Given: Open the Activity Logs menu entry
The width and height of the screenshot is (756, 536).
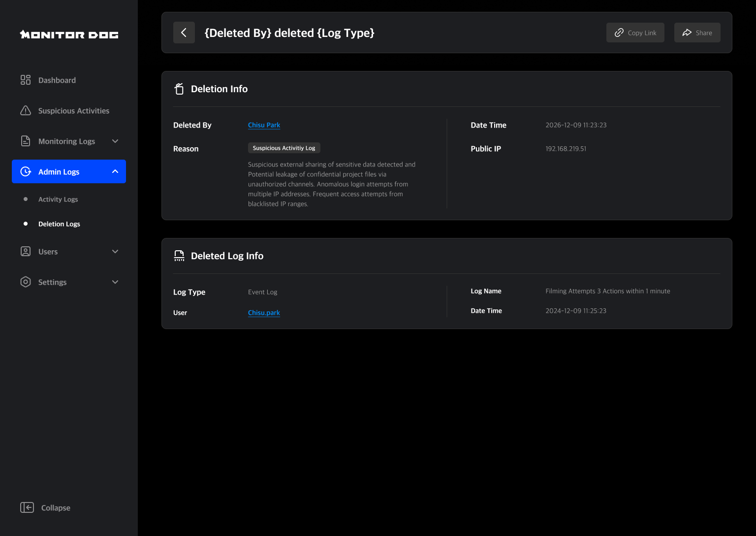Looking at the screenshot, I should tap(58, 199).
